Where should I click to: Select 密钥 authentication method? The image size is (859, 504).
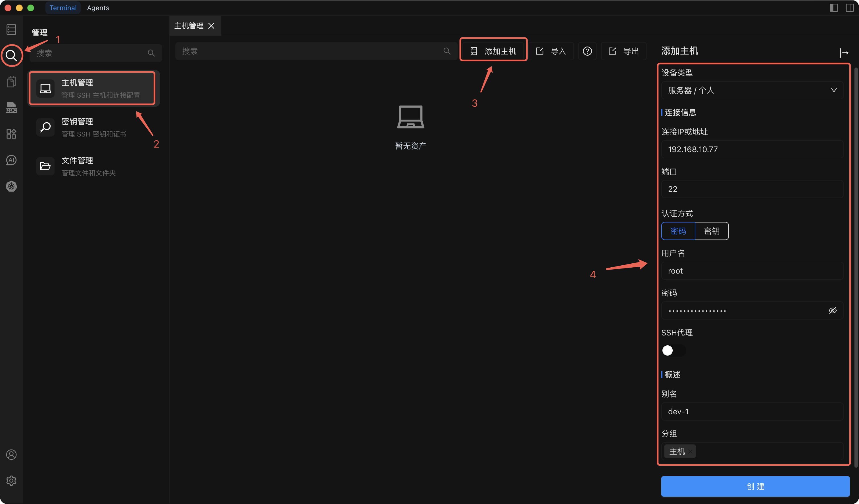click(711, 231)
